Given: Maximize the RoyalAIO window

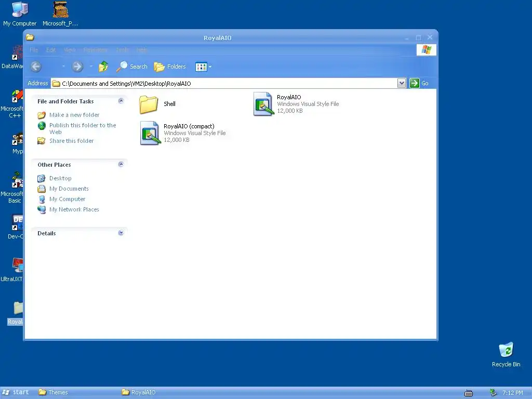Looking at the screenshot, I should click(418, 37).
